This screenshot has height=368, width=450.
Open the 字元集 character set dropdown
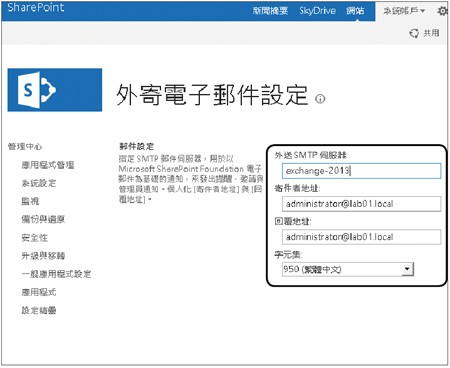pyautogui.click(x=348, y=269)
